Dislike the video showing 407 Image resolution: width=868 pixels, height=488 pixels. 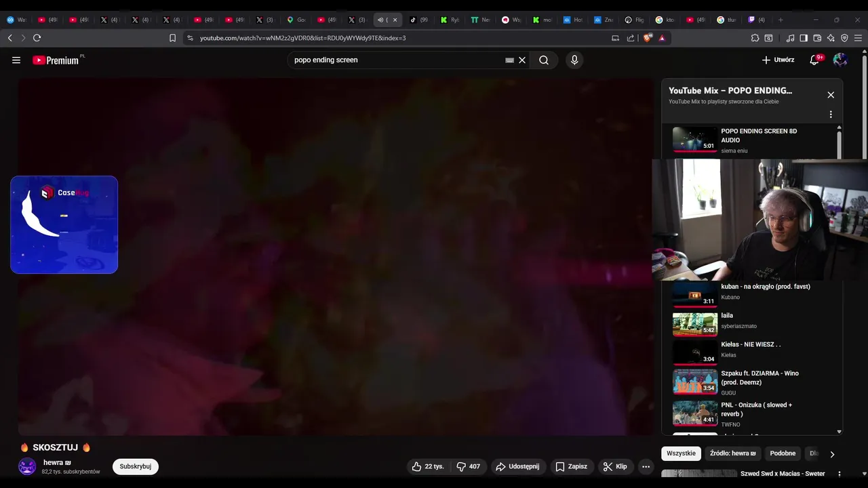[x=469, y=466]
